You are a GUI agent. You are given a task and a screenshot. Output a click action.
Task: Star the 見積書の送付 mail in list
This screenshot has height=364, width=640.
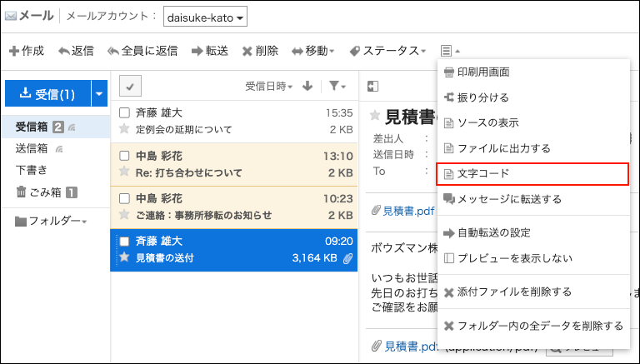124,257
